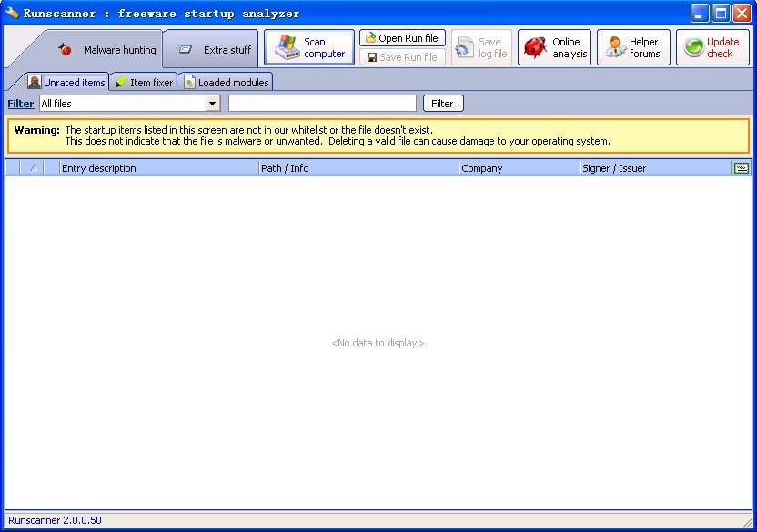The image size is (757, 532).
Task: Click the filter text input field
Action: pos(322,104)
